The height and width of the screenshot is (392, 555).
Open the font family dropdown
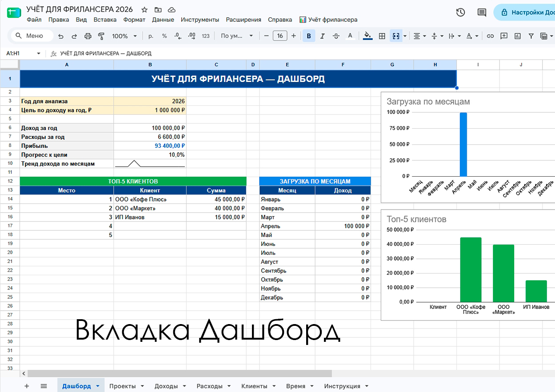[237, 36]
